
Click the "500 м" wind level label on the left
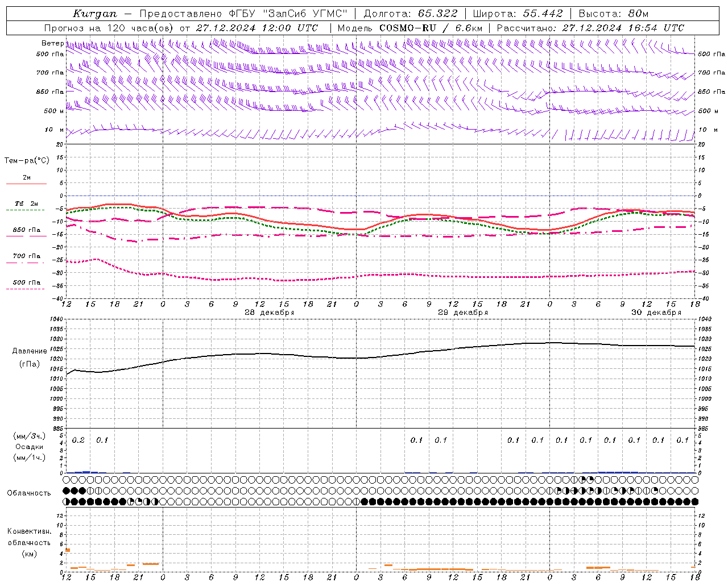[x=53, y=111]
